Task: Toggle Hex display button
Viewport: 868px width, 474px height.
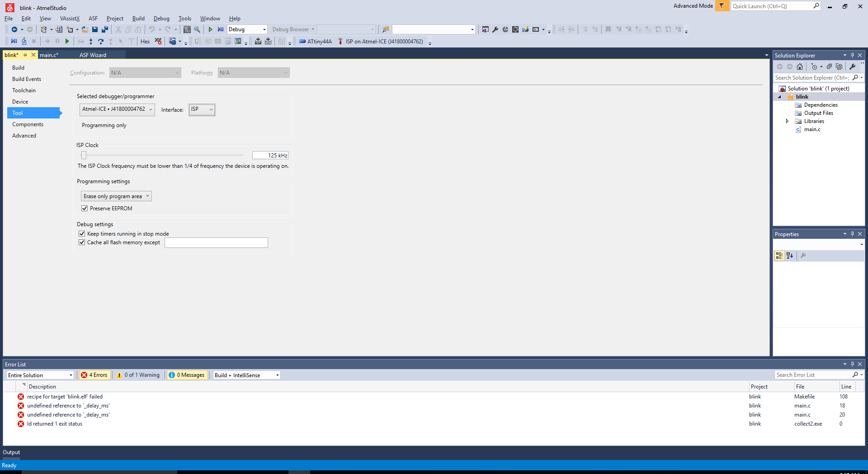Action: click(x=145, y=41)
